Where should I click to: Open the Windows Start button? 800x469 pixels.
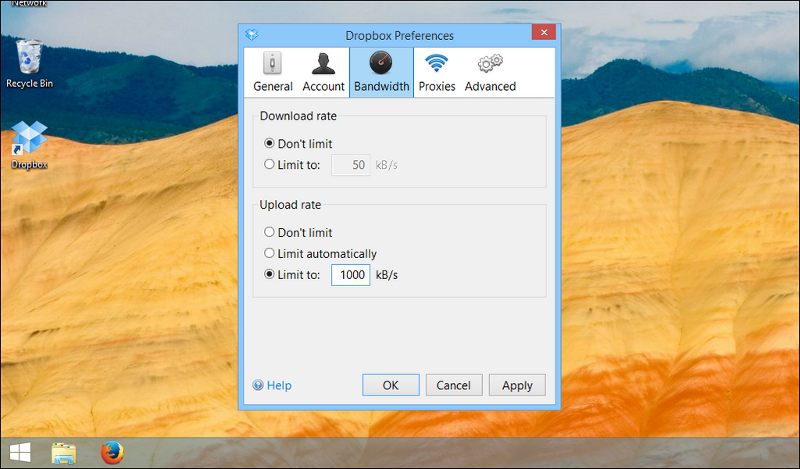click(19, 453)
